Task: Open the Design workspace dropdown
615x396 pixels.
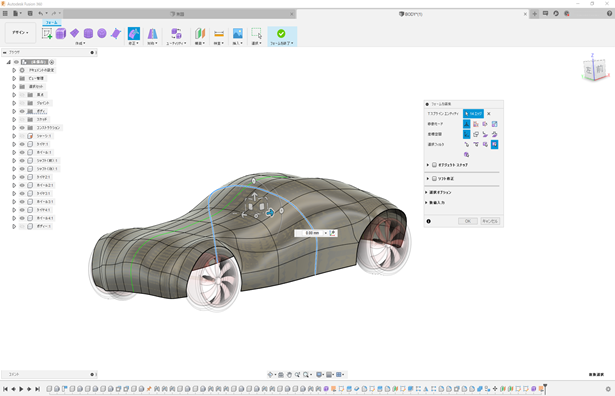Action: [x=20, y=33]
